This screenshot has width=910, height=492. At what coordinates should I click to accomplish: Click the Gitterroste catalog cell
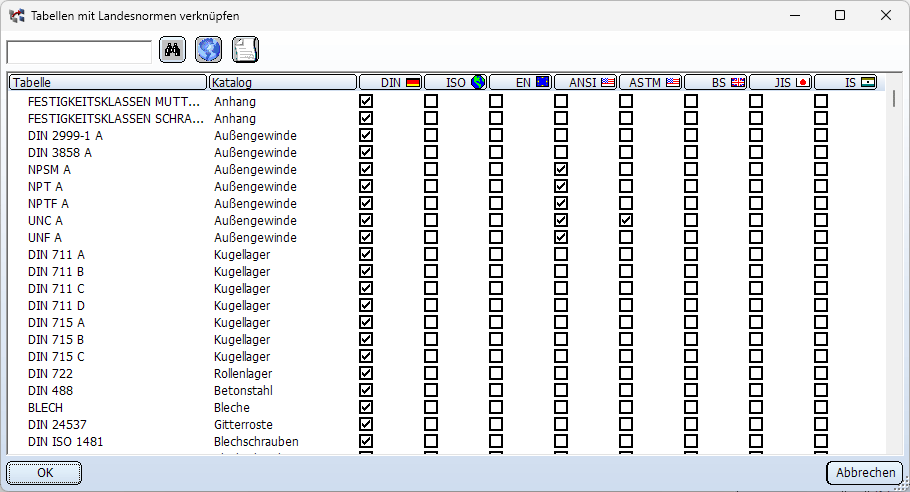tap(243, 425)
